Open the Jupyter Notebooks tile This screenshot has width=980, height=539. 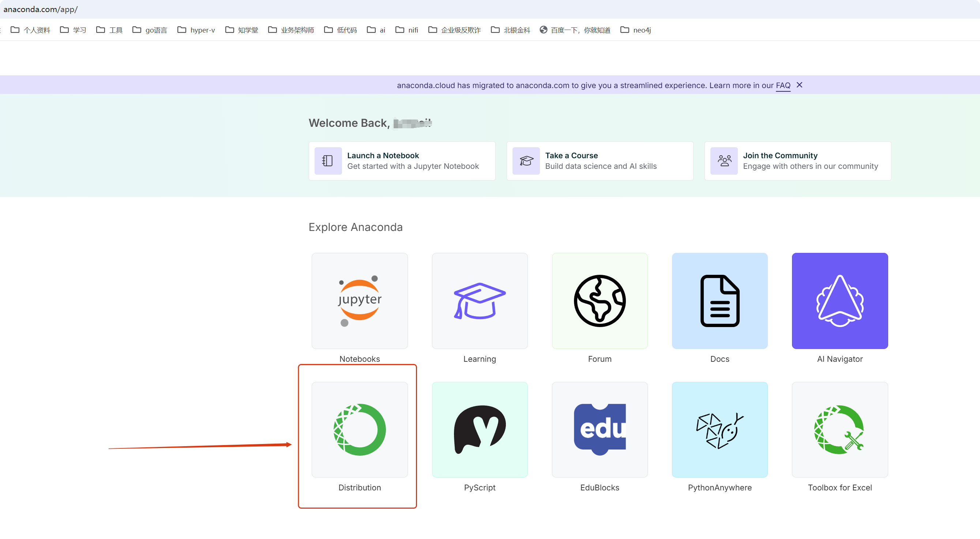(359, 301)
